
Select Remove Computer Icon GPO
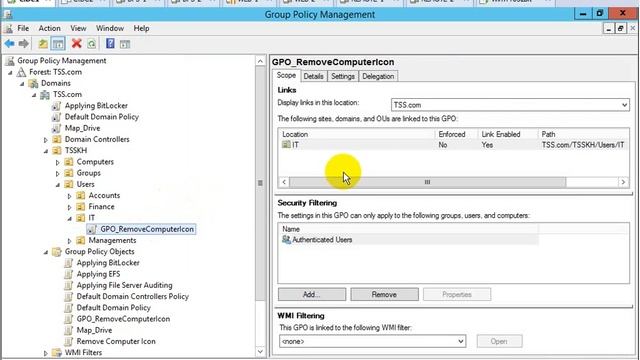116,341
